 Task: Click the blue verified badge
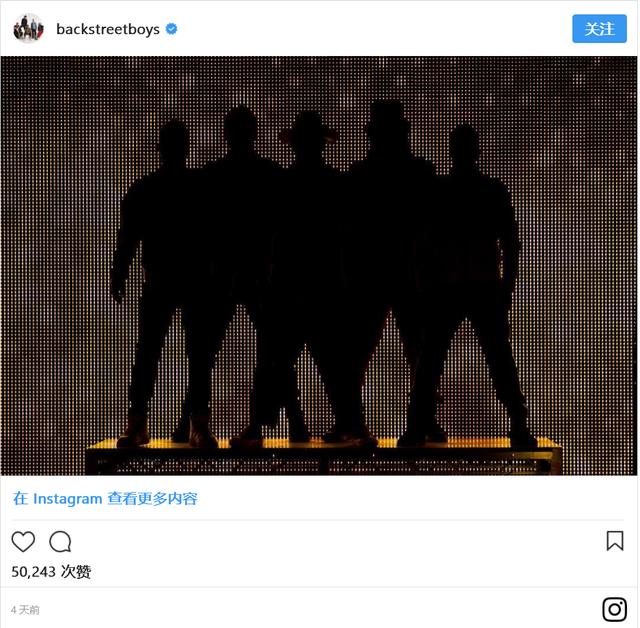pos(171,29)
